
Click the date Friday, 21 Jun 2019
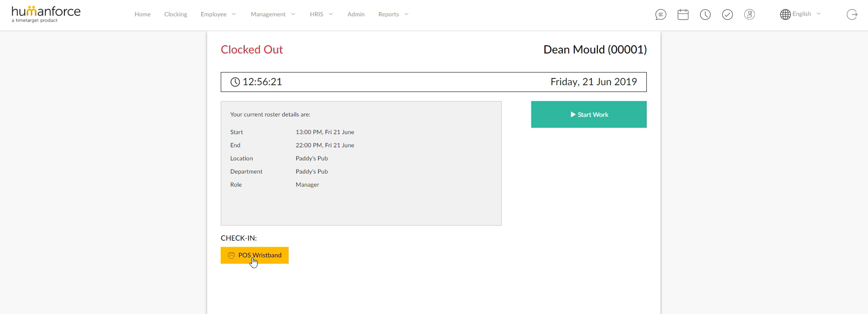[x=594, y=82]
